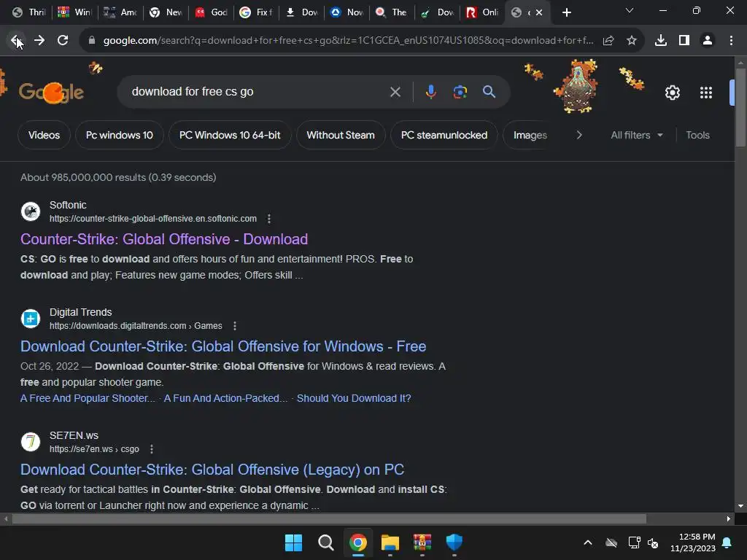The image size is (747, 560).
Task: Clear the search box with X
Action: pos(395,92)
